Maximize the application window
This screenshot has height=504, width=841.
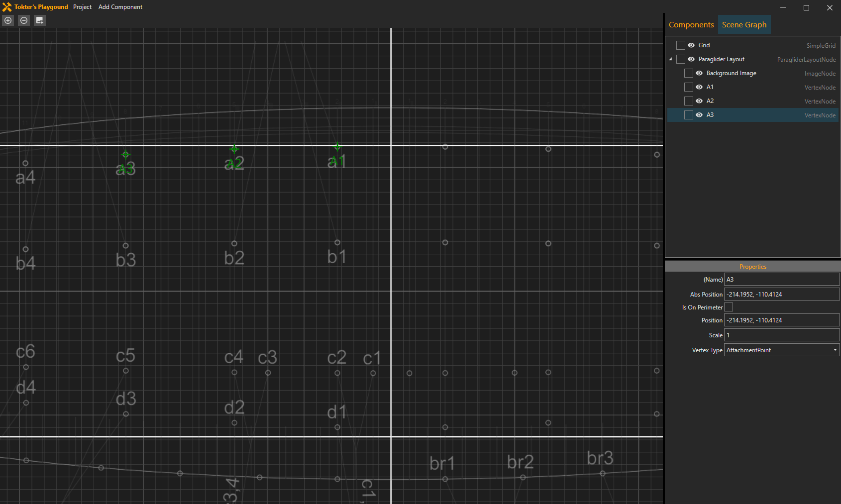tap(806, 7)
